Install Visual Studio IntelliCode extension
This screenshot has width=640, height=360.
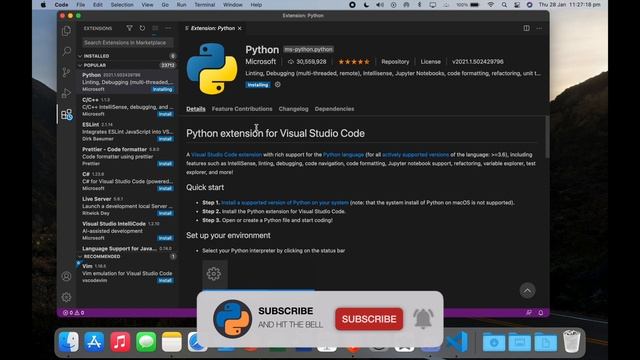pos(165,238)
